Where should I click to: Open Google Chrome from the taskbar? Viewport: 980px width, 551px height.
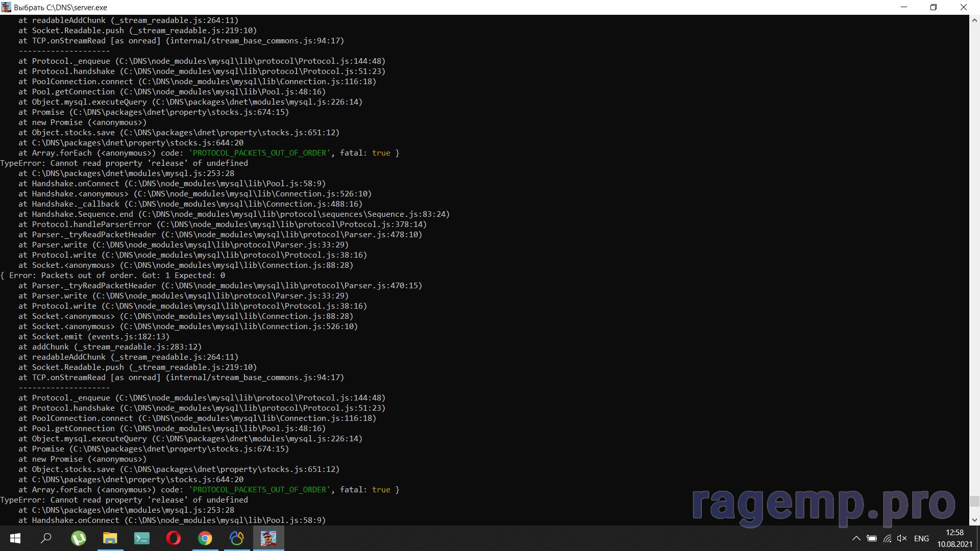[x=205, y=538]
